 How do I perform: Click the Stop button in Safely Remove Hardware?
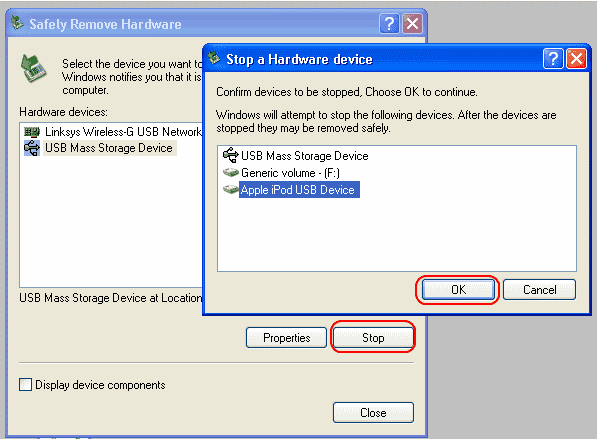[x=373, y=338]
